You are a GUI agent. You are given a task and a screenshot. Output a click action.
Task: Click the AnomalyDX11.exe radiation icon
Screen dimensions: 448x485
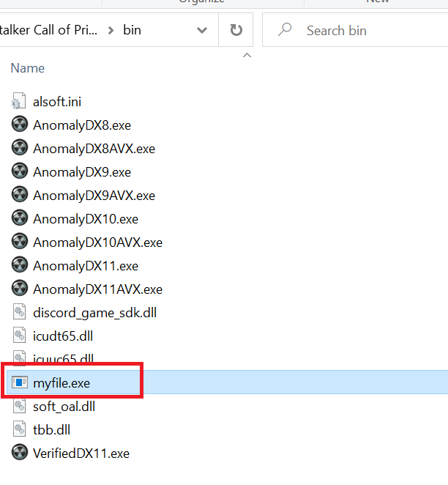click(20, 265)
